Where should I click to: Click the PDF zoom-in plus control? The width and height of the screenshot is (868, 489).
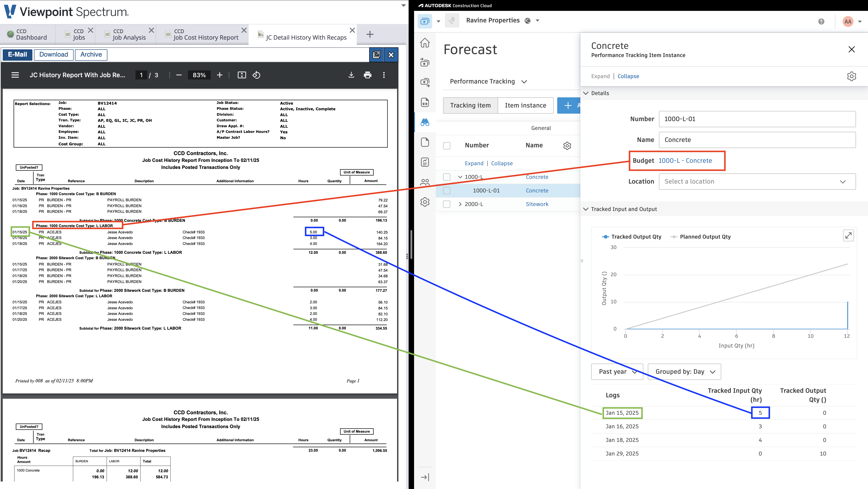[220, 75]
